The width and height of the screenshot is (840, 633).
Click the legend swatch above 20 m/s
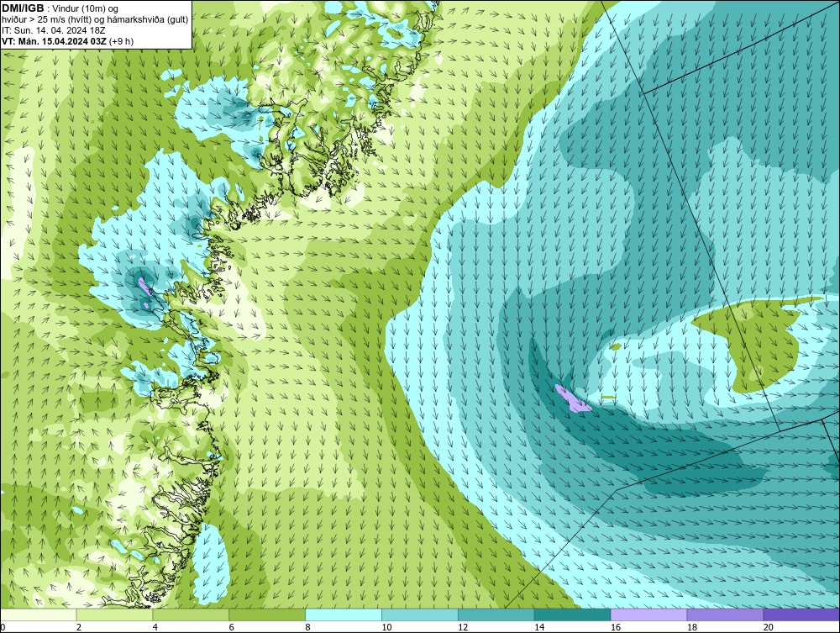(801, 615)
